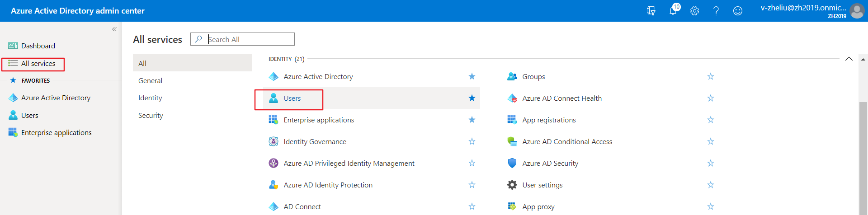Click the help question mark icon

coord(716,11)
